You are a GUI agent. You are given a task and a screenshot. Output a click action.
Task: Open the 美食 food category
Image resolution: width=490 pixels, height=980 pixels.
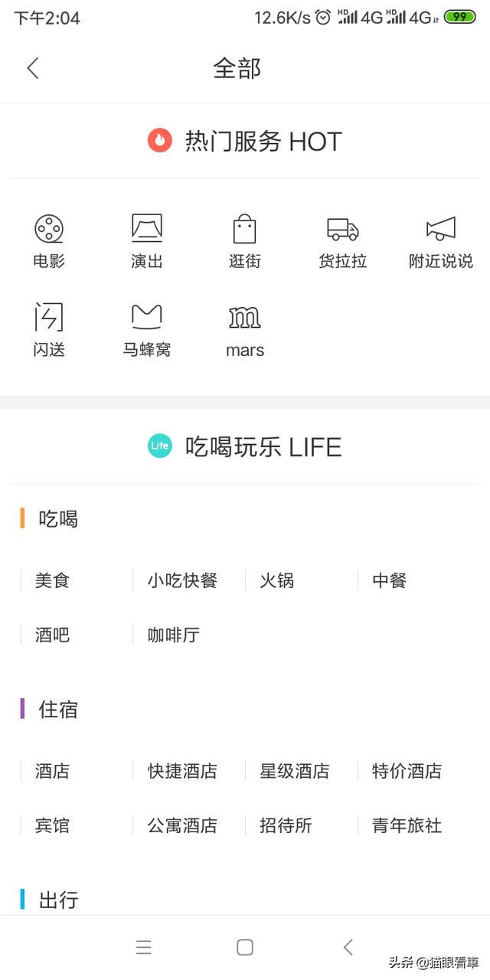(x=51, y=580)
